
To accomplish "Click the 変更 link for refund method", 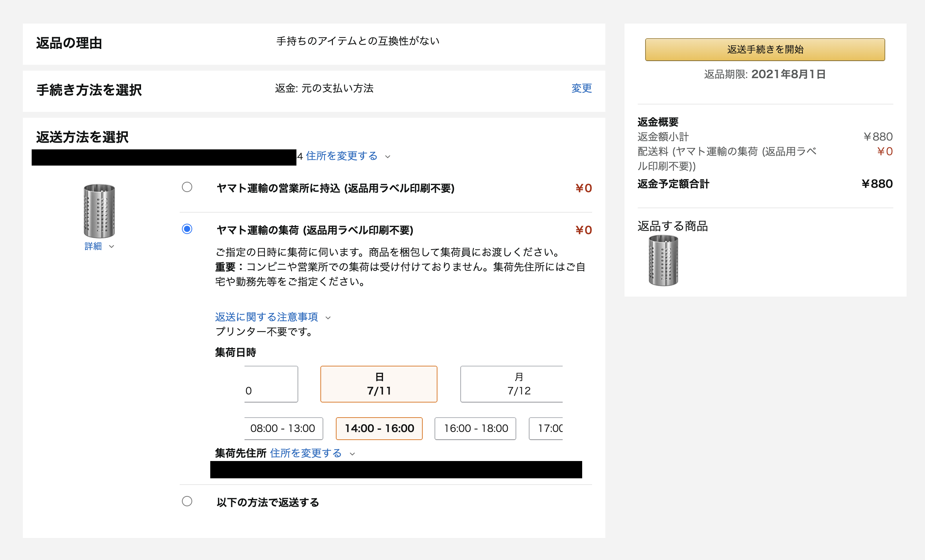I will click(581, 88).
